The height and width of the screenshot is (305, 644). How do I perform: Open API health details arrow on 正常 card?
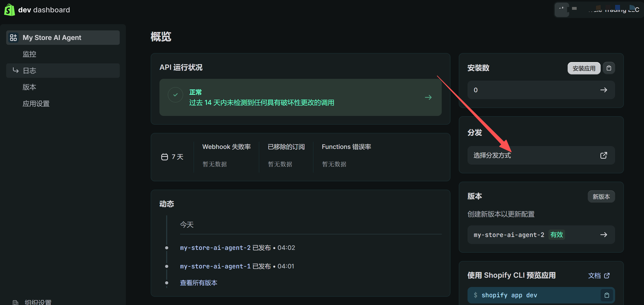[428, 97]
